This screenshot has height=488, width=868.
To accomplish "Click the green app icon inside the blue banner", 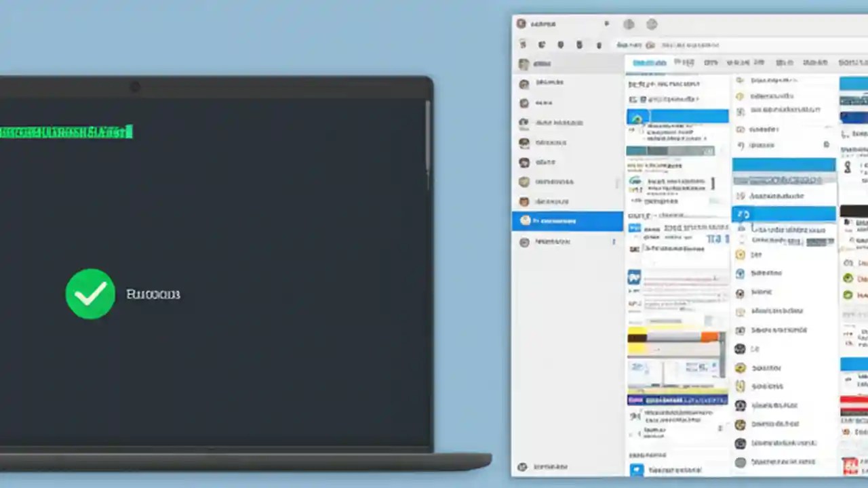I will [x=637, y=117].
